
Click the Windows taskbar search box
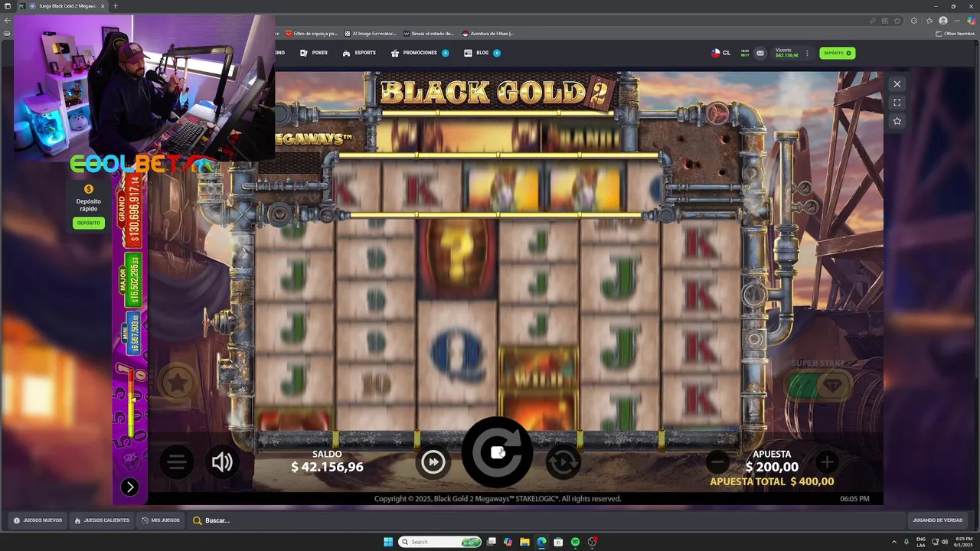click(x=440, y=542)
